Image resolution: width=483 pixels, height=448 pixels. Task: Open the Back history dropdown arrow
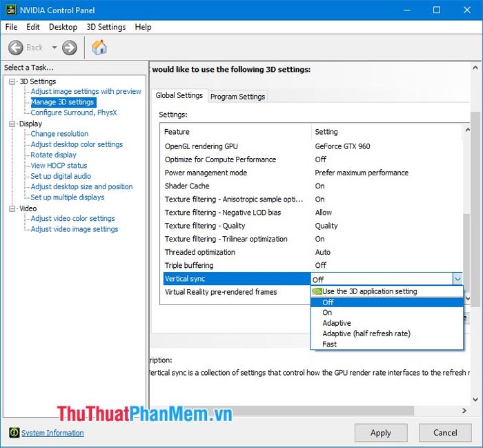55,48
